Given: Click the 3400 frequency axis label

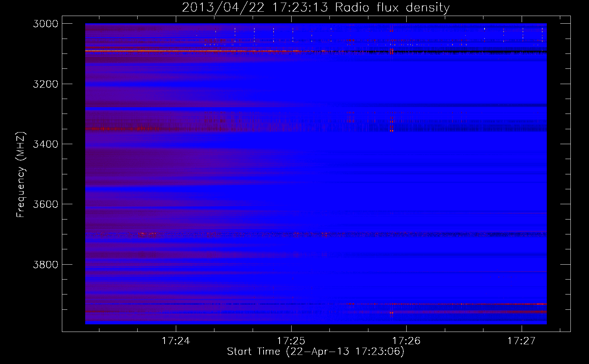Looking at the screenshot, I should coord(46,144).
